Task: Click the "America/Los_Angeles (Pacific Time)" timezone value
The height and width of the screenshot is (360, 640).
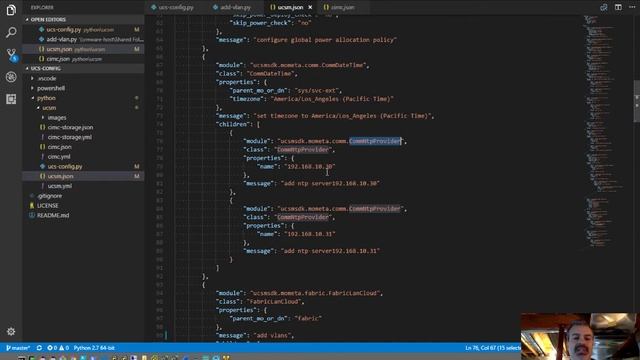Action: [332, 99]
